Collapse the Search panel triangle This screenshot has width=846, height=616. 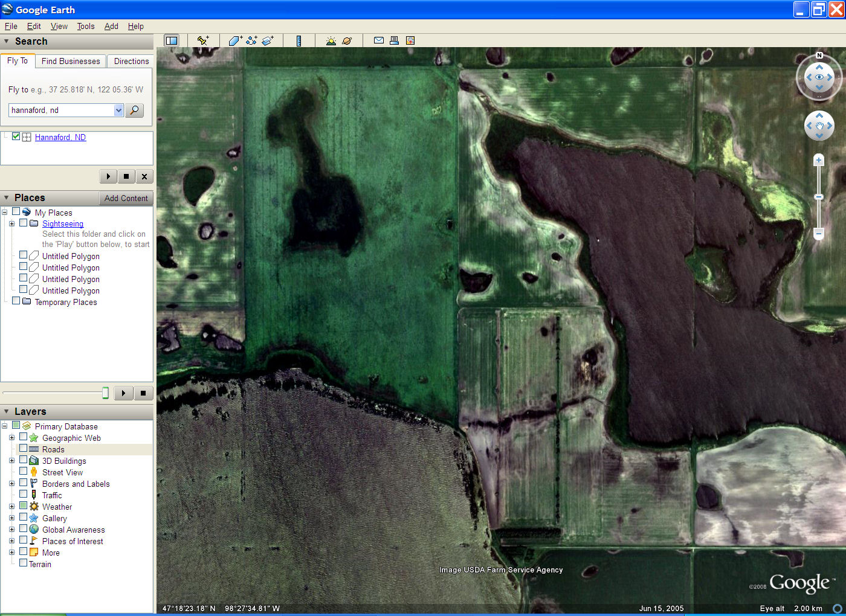pyautogui.click(x=7, y=42)
